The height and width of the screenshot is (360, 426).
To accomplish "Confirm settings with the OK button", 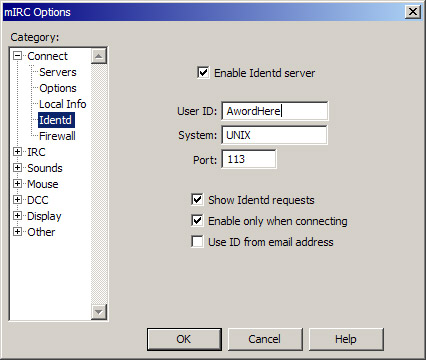I will [x=184, y=339].
